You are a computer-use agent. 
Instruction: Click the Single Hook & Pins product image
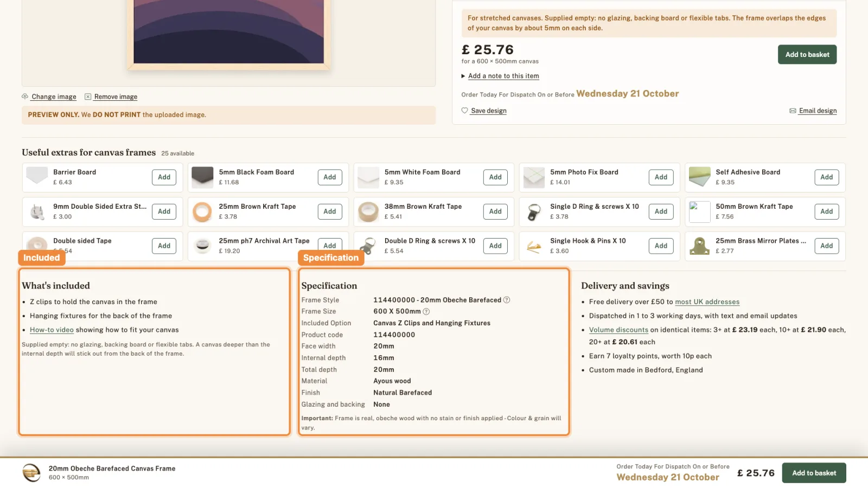(x=534, y=246)
